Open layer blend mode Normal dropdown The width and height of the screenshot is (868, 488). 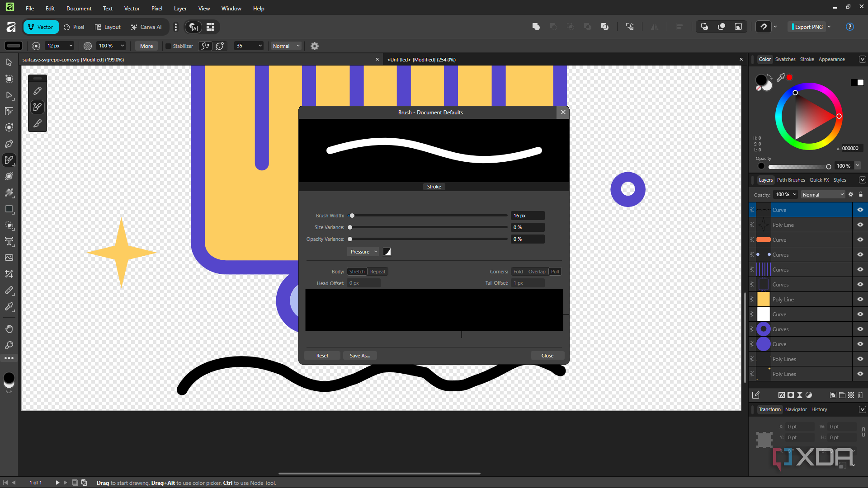823,195
